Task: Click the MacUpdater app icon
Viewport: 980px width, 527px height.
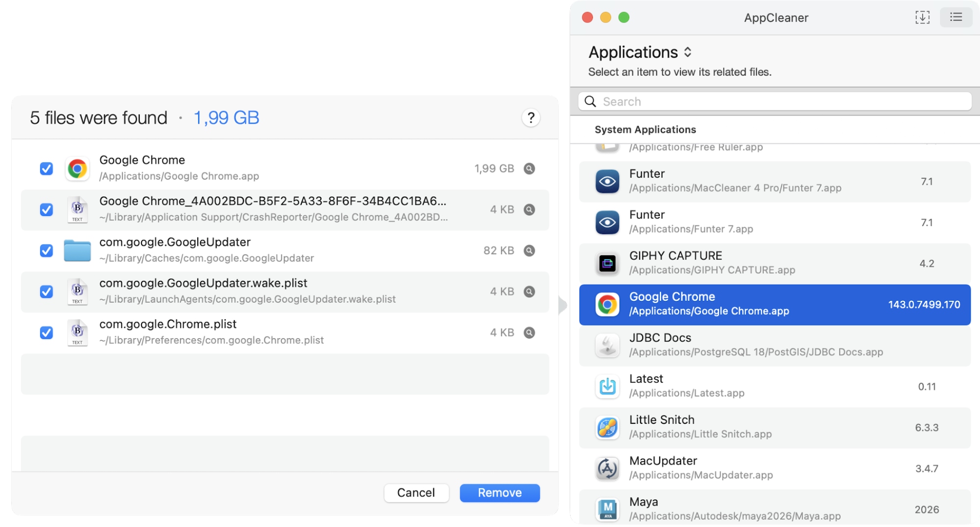Action: pos(607,469)
